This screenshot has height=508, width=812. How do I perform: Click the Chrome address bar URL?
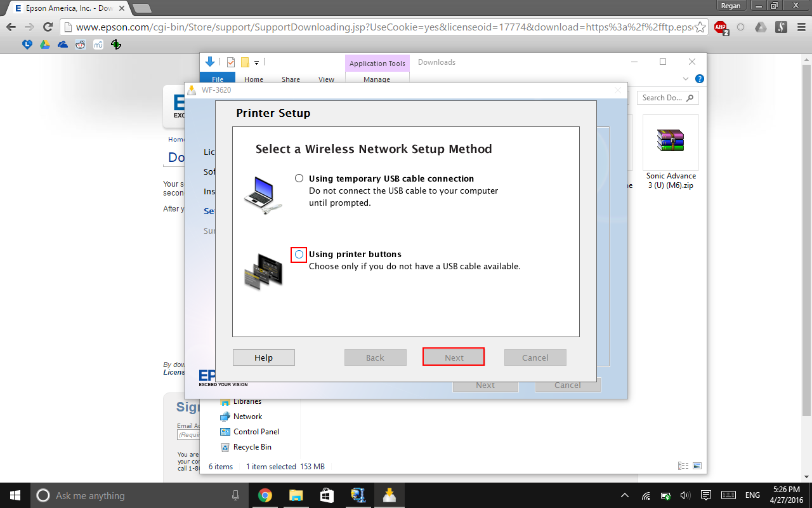[x=384, y=27]
